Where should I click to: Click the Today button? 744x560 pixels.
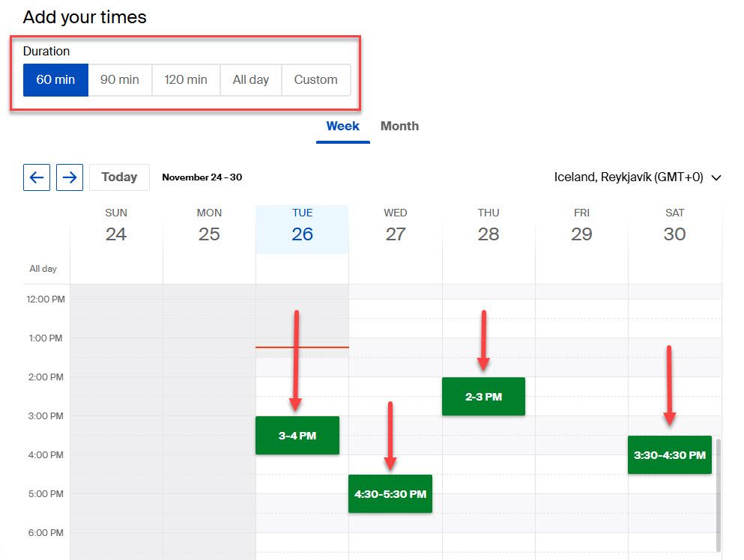coord(118,177)
